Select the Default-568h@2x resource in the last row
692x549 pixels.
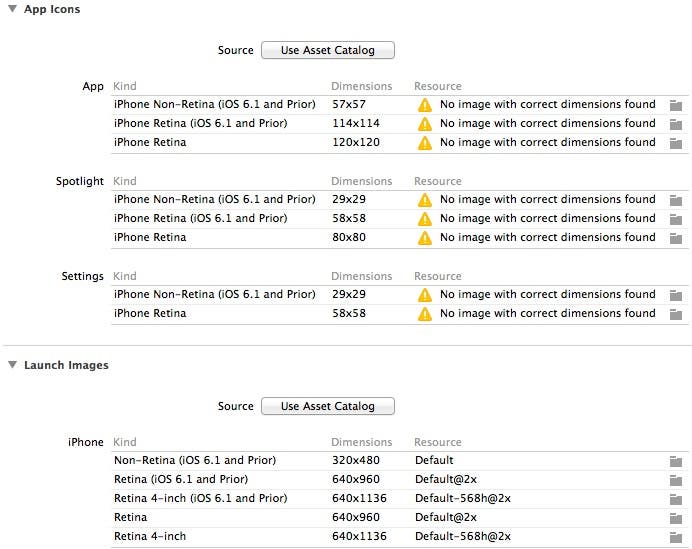point(463,537)
